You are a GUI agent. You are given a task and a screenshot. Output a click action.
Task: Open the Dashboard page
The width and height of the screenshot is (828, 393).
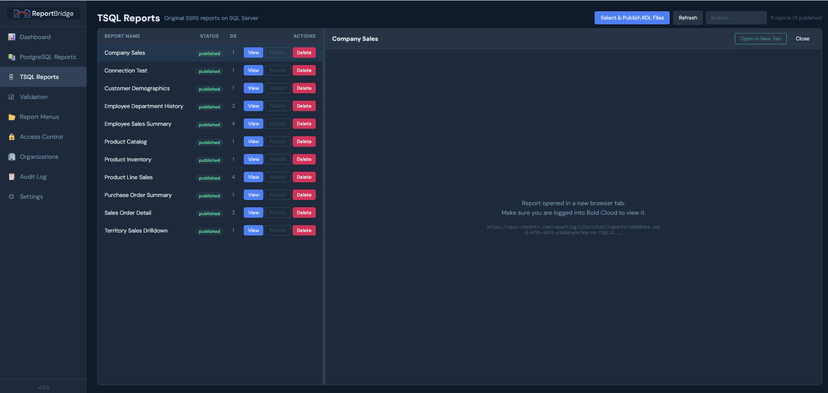[43, 37]
